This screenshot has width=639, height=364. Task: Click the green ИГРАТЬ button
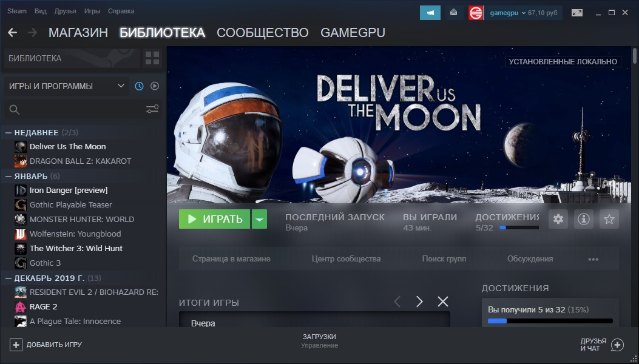tap(214, 219)
